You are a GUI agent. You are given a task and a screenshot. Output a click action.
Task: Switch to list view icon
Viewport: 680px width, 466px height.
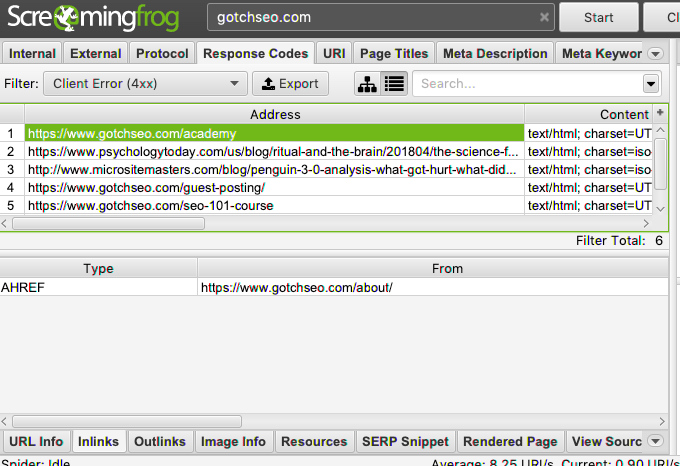click(x=394, y=84)
